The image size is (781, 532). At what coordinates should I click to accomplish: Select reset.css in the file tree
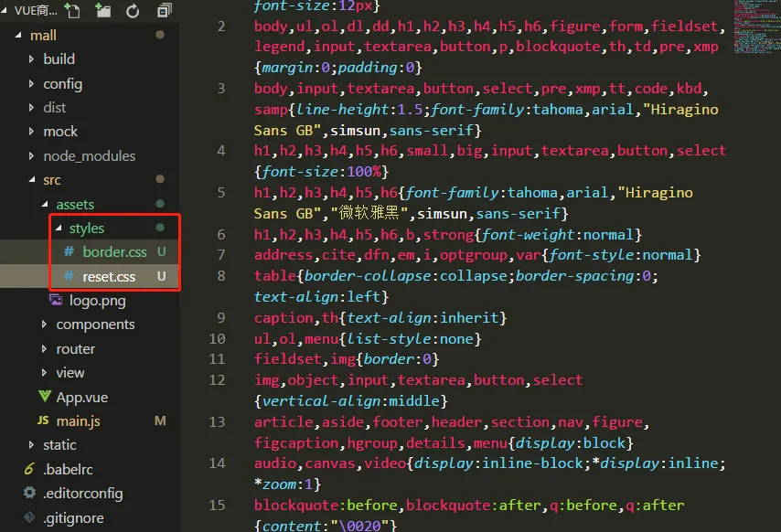pos(108,276)
